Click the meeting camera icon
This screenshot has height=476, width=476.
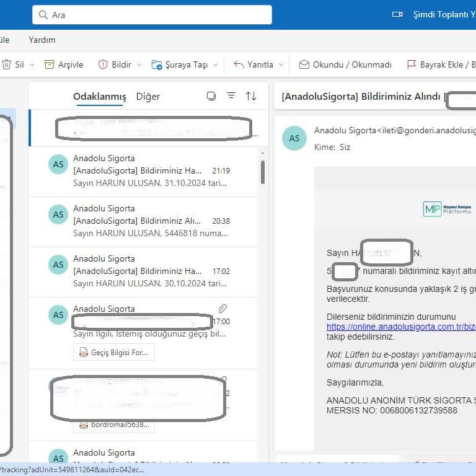pos(397,14)
